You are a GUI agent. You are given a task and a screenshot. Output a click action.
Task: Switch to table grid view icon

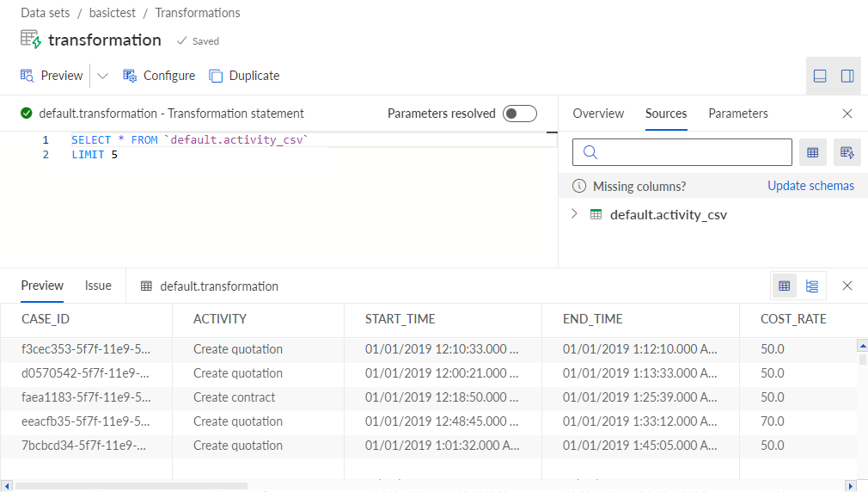pos(785,286)
